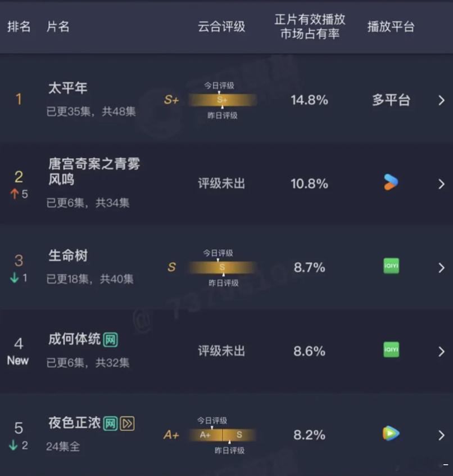Open the Tencent Video icon for 夜色正浓

click(x=390, y=434)
